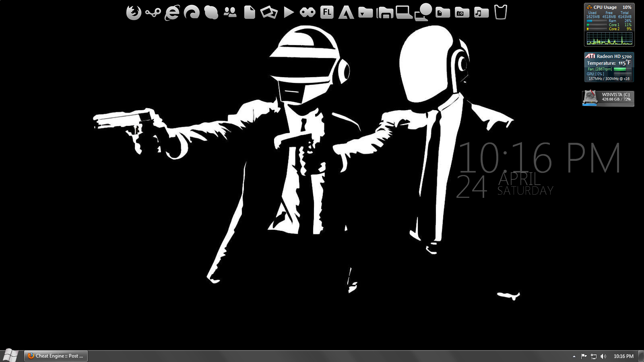Open Skype cloud-shaped dock icon
This screenshot has width=644, height=362.
pos(211,13)
